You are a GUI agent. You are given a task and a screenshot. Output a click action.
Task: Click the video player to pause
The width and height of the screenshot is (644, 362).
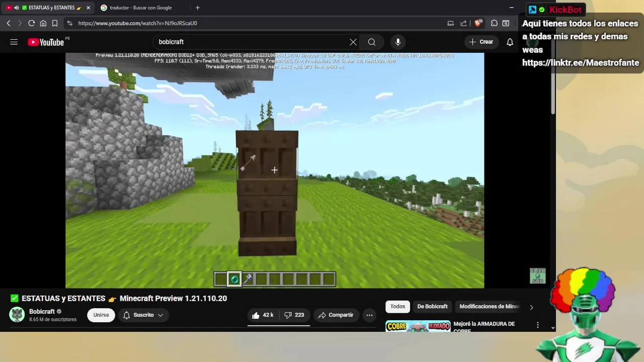point(275,170)
